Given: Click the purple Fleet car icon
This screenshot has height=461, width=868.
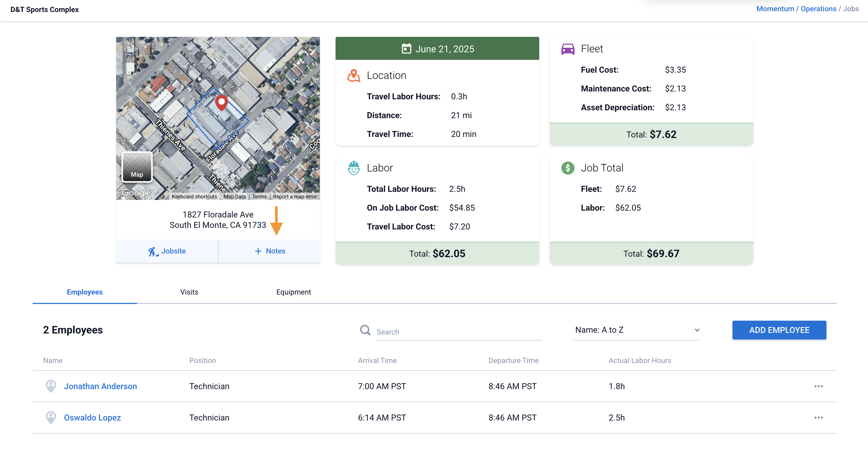Looking at the screenshot, I should click(x=568, y=49).
